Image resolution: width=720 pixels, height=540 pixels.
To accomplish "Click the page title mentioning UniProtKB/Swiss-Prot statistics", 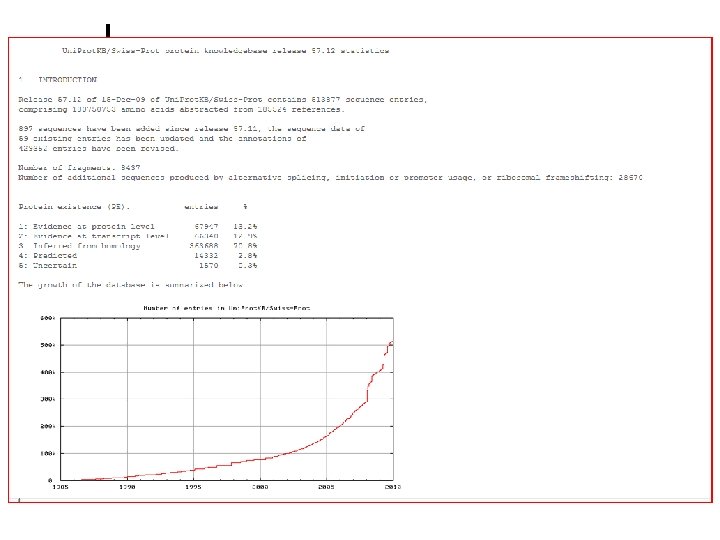I will coord(225,51).
